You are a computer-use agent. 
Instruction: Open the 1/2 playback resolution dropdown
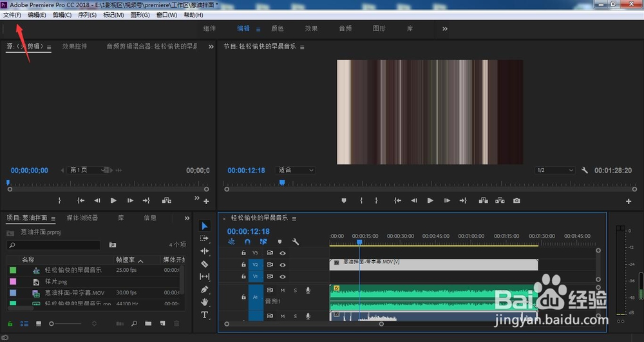[554, 170]
